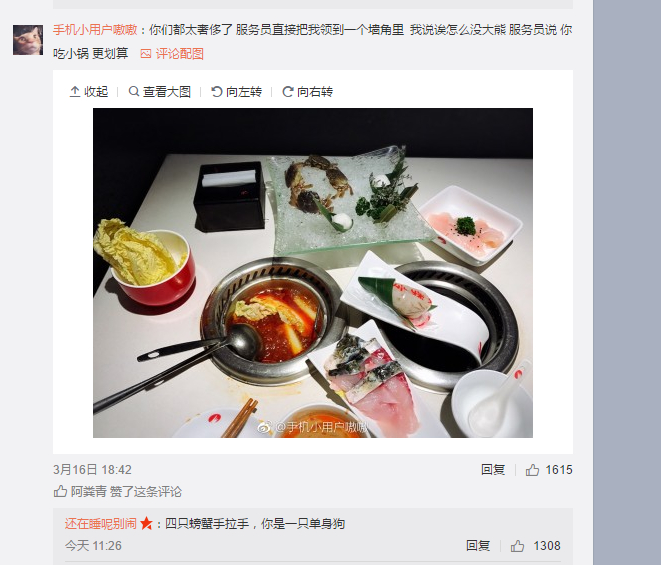Image resolution: width=661 pixels, height=565 pixels.
Task: Collapse the picture via 收起 text
Action: 96,91
